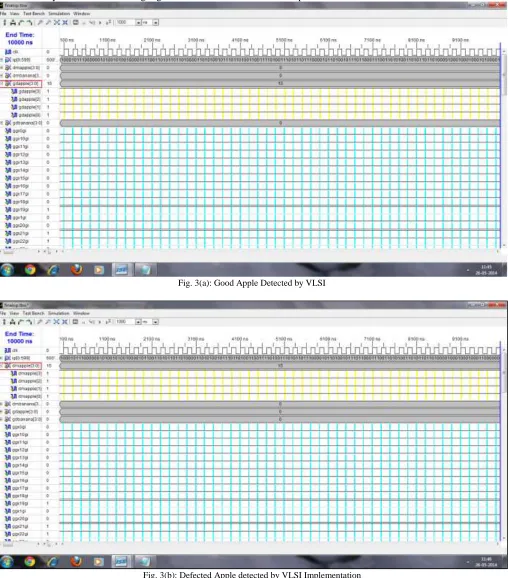Click Redo arrow in Fig. 3(a) toolbar
Screen dimensions: 508x578
click(29, 22)
